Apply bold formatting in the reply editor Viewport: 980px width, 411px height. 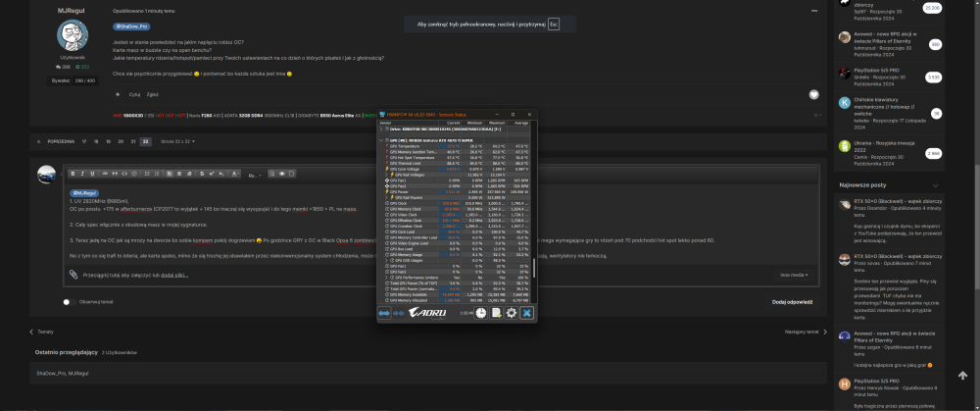click(x=73, y=174)
